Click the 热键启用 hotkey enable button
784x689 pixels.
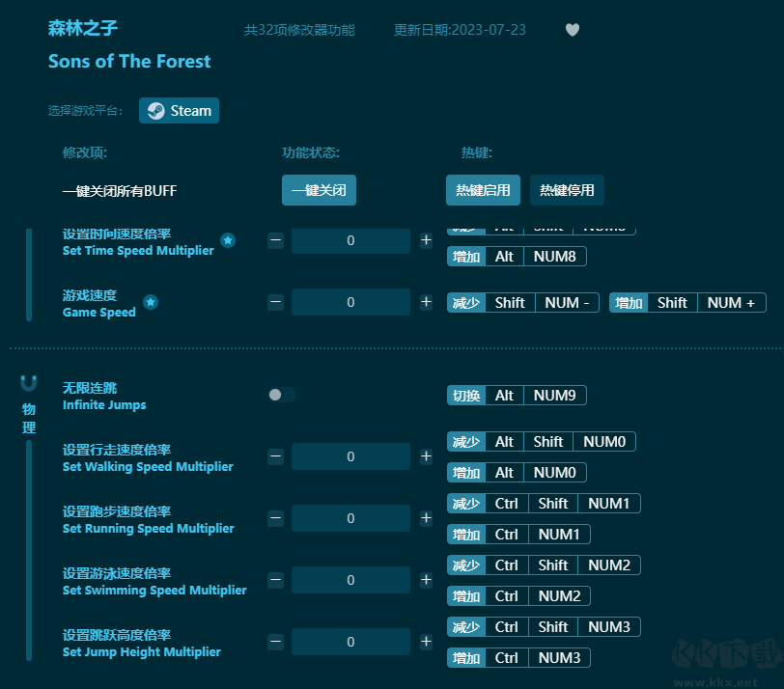pyautogui.click(x=483, y=190)
